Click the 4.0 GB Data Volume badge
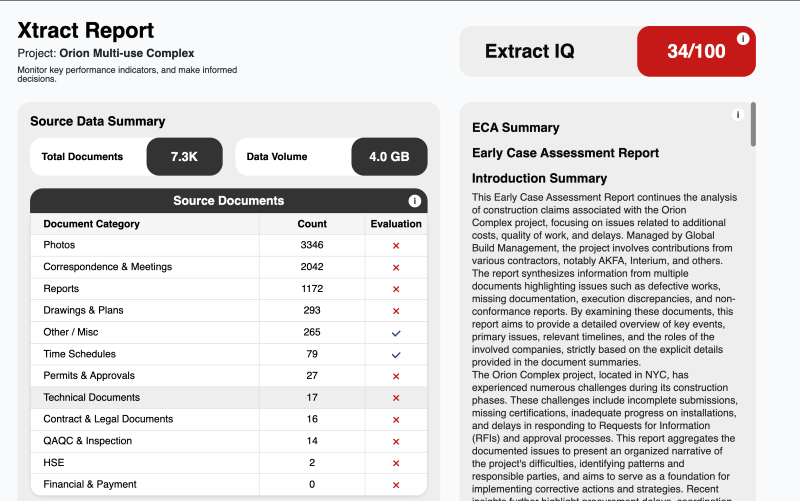Image resolution: width=800 pixels, height=501 pixels. point(389,157)
